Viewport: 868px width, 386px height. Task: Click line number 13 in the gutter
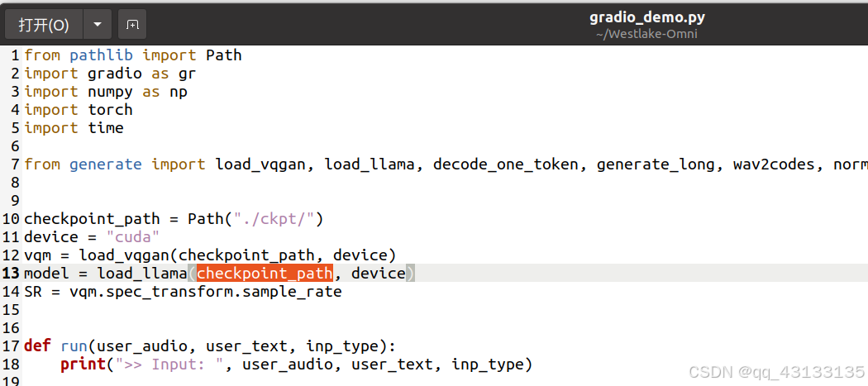11,273
